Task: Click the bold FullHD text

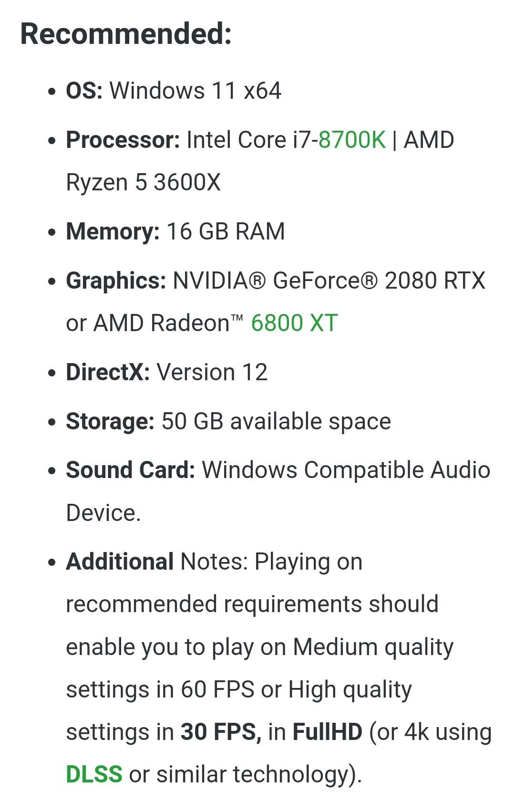Action: (x=327, y=732)
